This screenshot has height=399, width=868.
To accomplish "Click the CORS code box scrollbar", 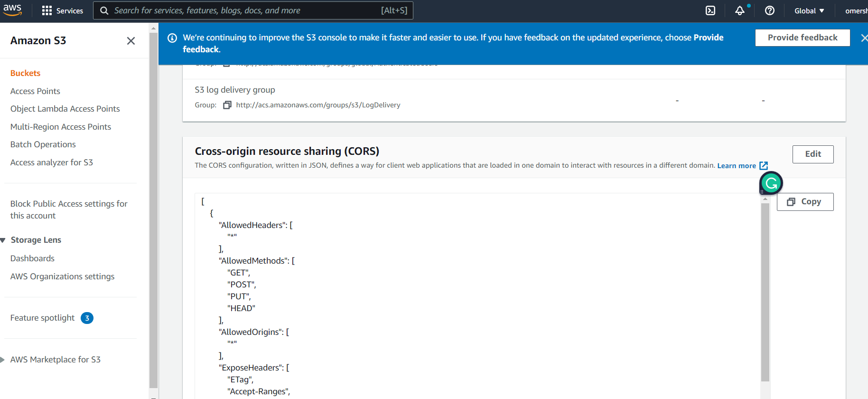I will coord(765,292).
